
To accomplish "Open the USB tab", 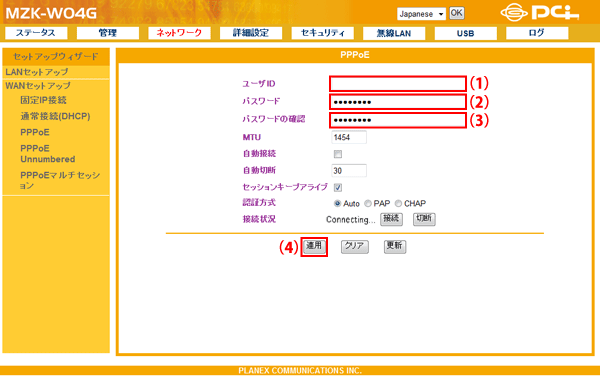I will tap(465, 33).
